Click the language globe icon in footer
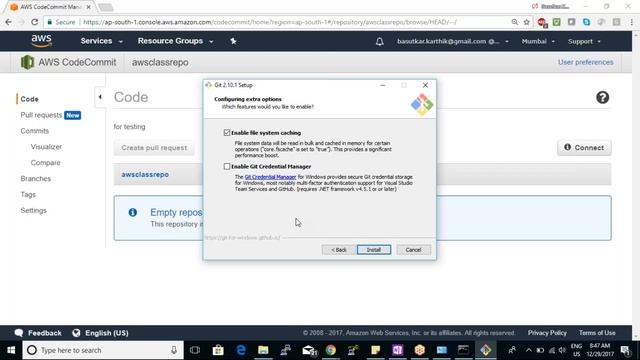640x360 pixels. tap(76, 333)
